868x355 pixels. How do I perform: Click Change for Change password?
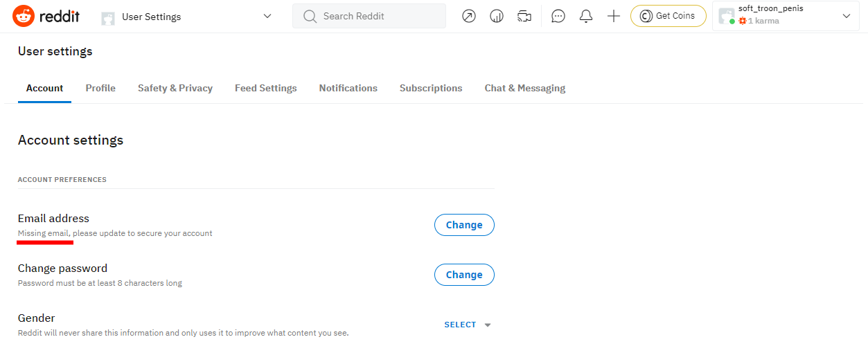tap(464, 275)
